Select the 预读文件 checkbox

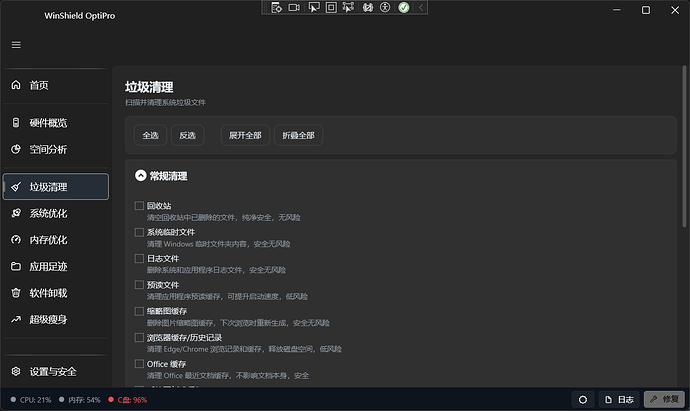click(x=139, y=285)
